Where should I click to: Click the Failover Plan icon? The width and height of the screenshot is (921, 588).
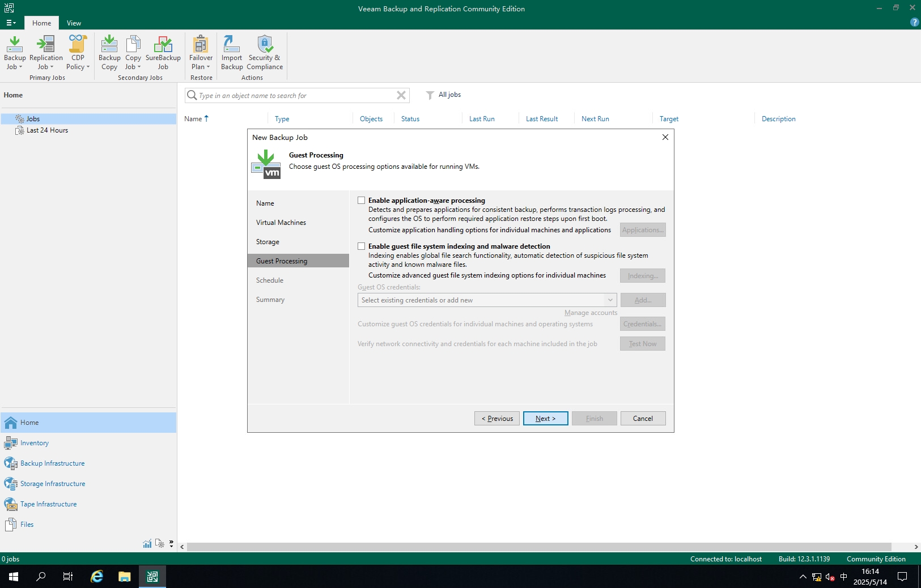[x=201, y=45]
